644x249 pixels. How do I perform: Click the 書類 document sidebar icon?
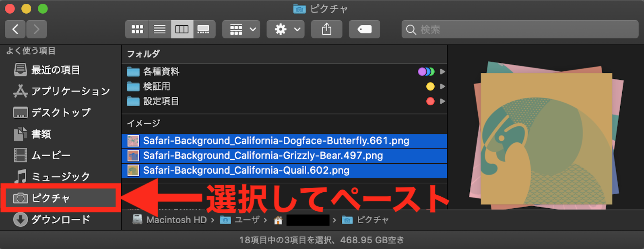point(21,134)
